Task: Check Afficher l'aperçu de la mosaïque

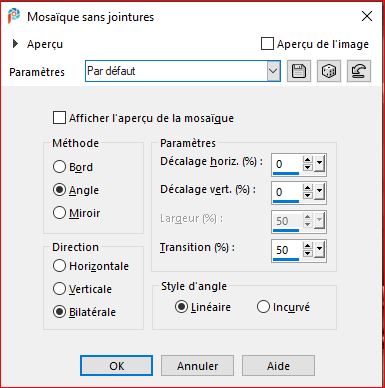Action: point(59,118)
